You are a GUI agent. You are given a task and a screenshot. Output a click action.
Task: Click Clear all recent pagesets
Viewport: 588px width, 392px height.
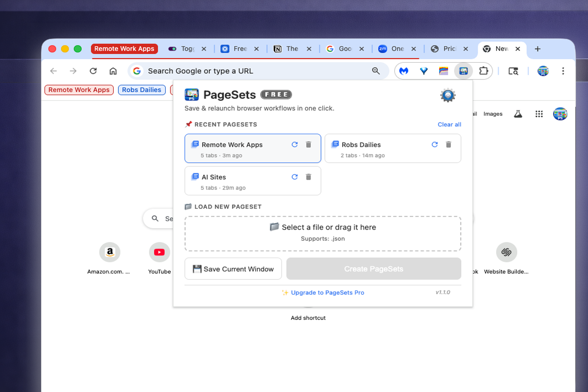(449, 124)
